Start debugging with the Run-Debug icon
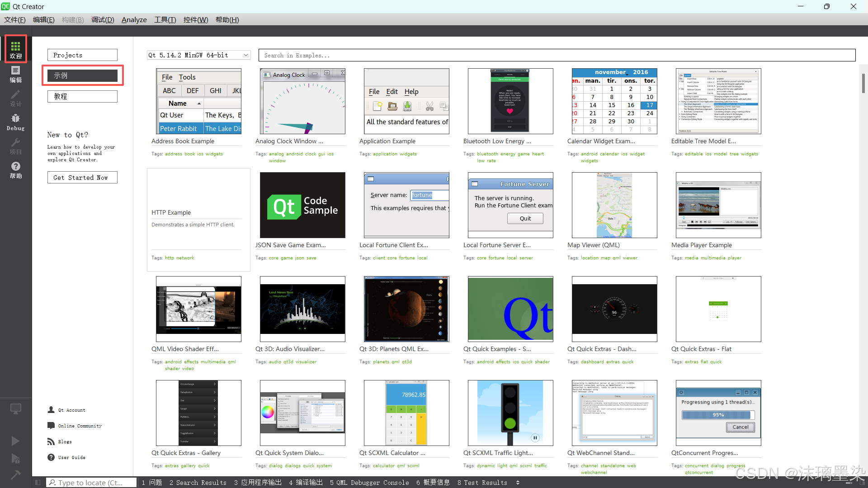This screenshot has width=868, height=488. coord(16,459)
